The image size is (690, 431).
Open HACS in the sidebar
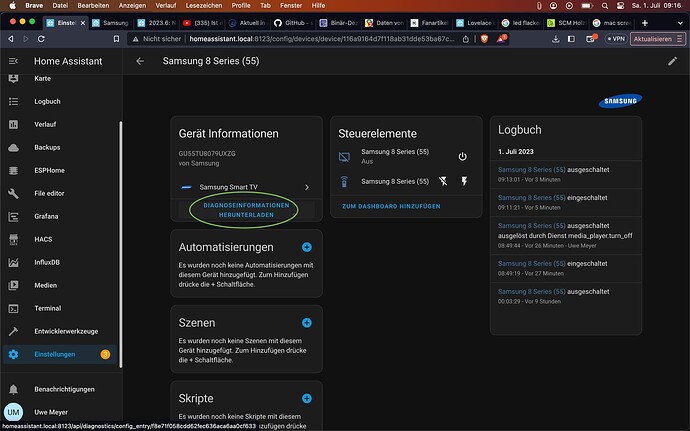(x=59, y=239)
